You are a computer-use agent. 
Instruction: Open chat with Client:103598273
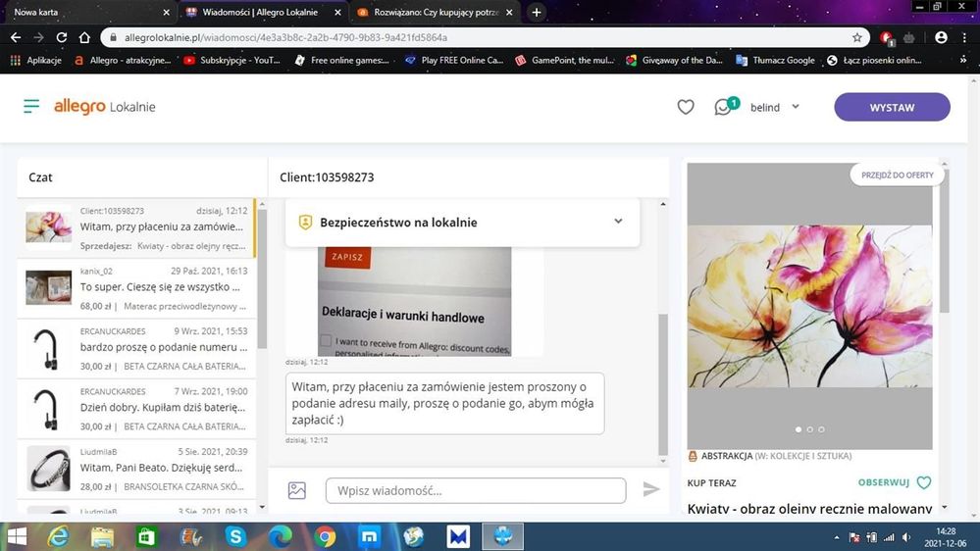[x=136, y=228]
